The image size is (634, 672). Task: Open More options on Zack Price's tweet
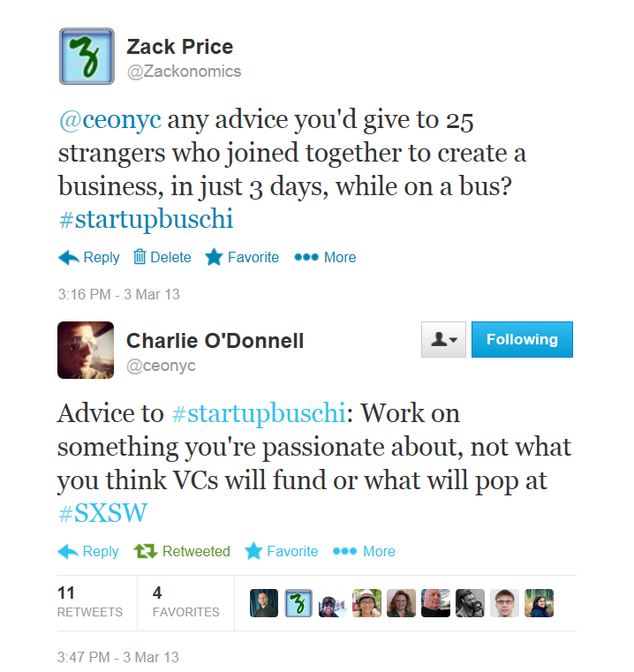(x=325, y=257)
